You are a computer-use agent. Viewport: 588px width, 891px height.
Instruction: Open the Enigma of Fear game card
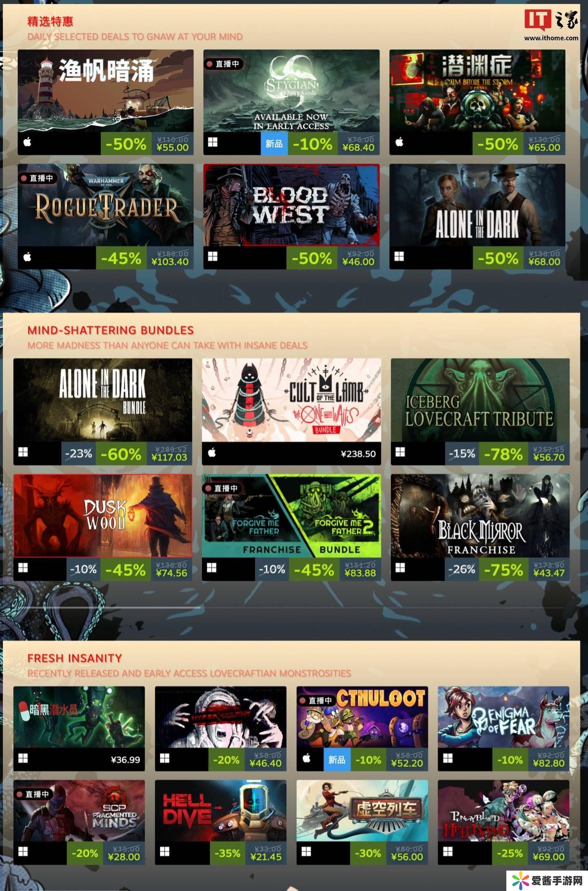click(503, 717)
